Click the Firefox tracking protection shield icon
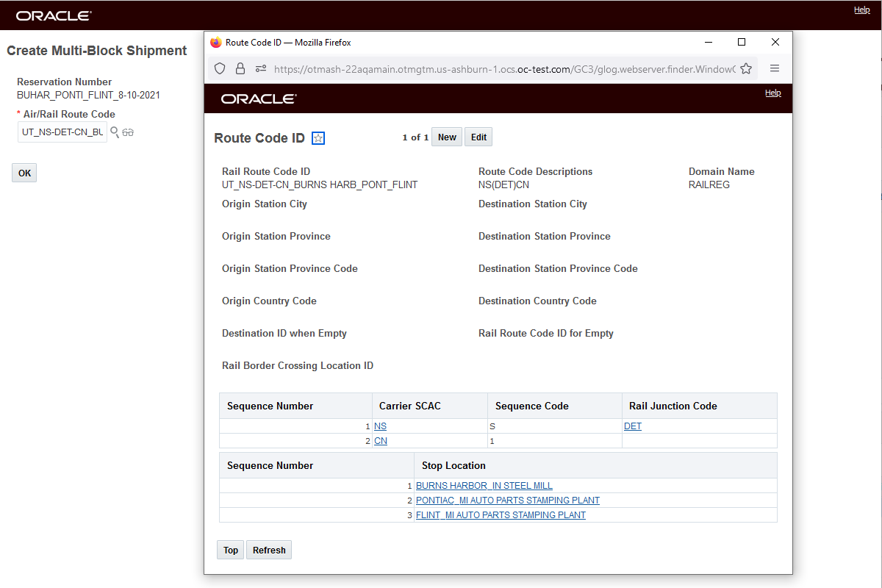 [220, 68]
